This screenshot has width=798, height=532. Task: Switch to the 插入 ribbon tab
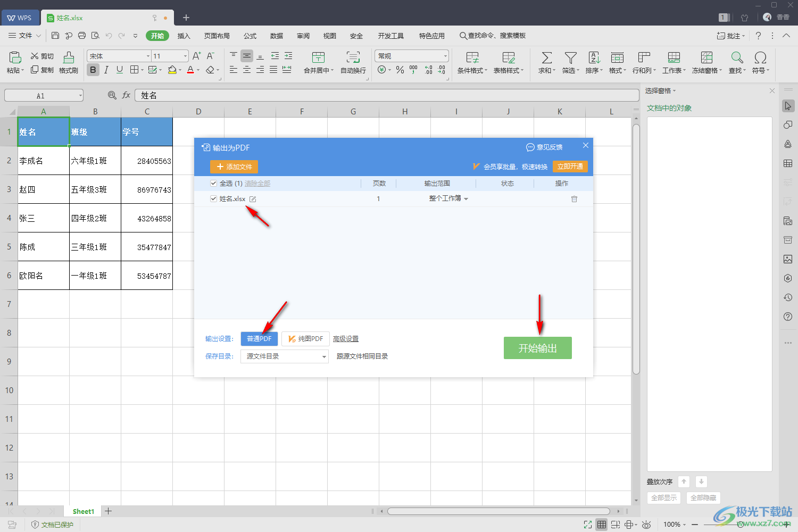pyautogui.click(x=184, y=36)
